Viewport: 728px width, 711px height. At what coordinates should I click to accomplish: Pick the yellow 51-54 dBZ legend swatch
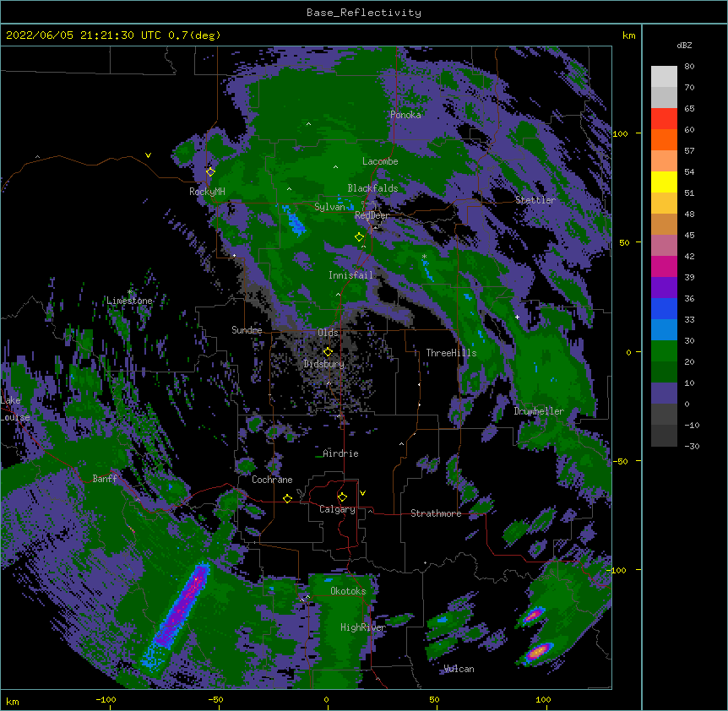pos(664,182)
